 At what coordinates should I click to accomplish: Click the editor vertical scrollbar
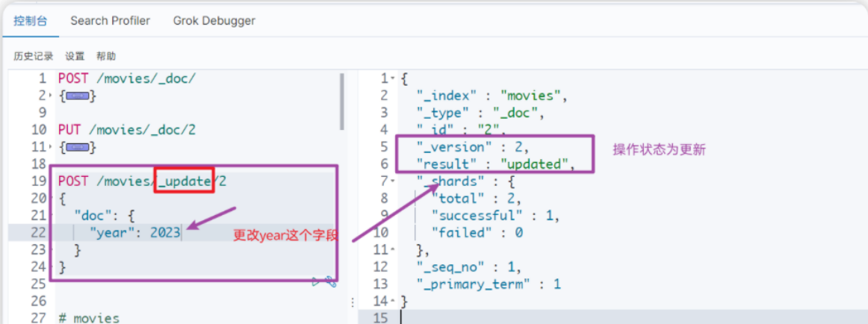pos(343,102)
